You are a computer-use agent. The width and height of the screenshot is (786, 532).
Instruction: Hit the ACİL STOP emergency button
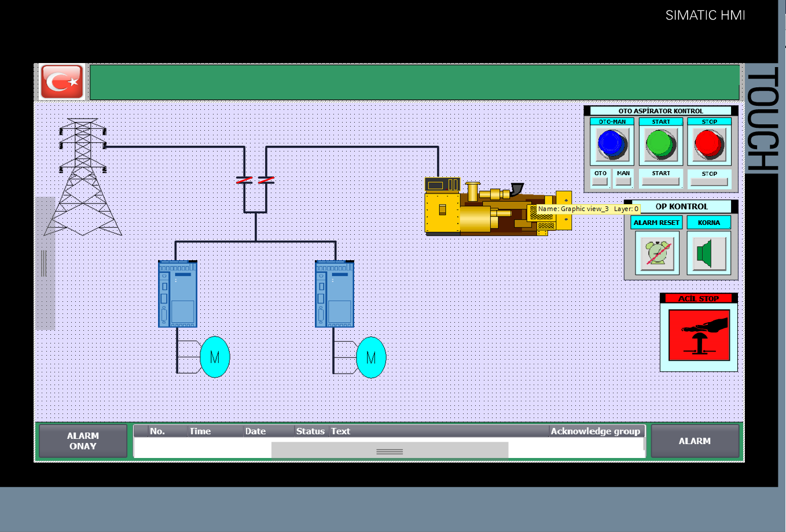tap(699, 335)
